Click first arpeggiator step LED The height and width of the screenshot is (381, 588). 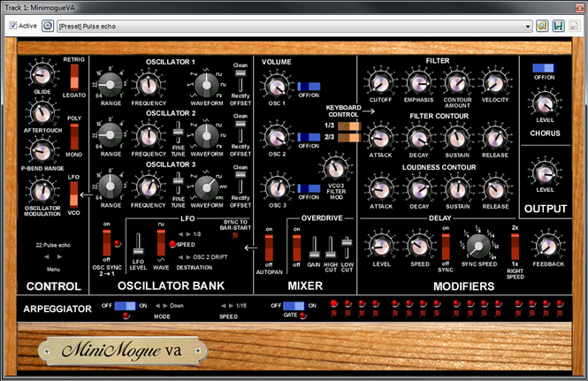pyautogui.click(x=333, y=303)
